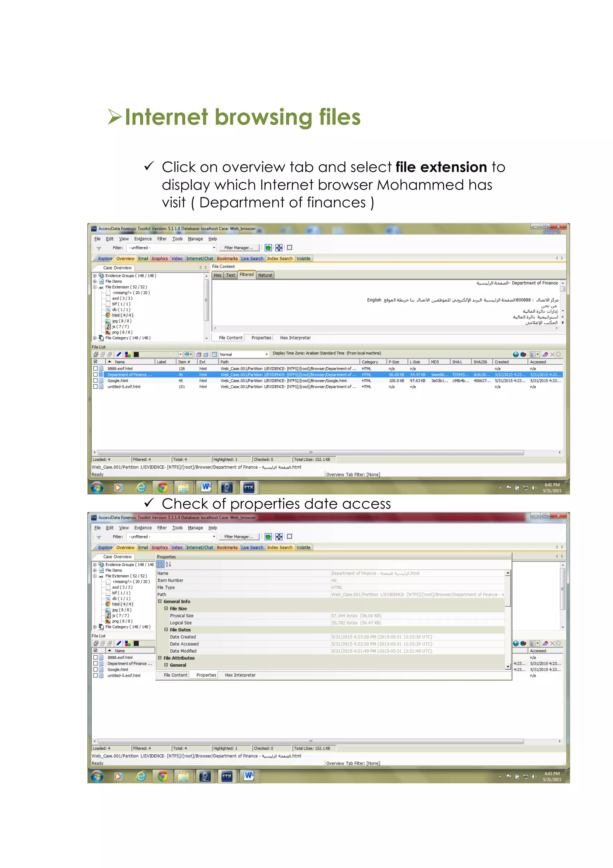Collapse the File Attributes section in the lower window's Properties
Image resolution: width=613 pixels, height=868 pixels.
(160, 658)
